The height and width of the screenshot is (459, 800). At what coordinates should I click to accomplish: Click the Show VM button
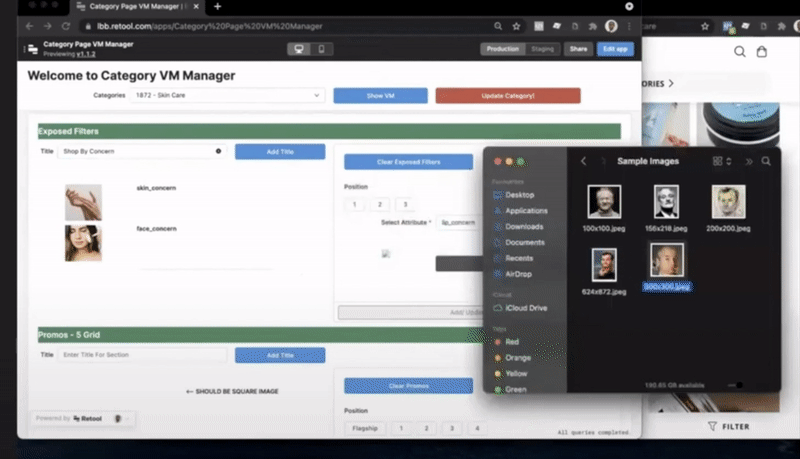point(380,96)
